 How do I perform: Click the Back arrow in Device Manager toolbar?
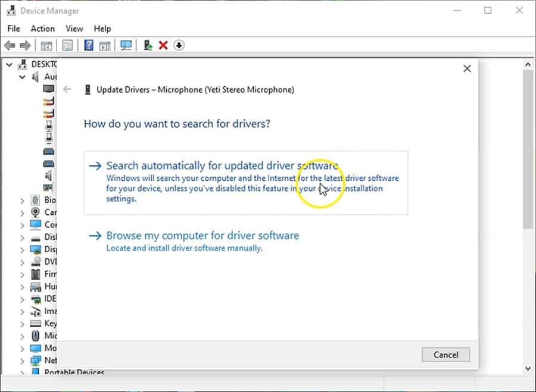[10, 45]
